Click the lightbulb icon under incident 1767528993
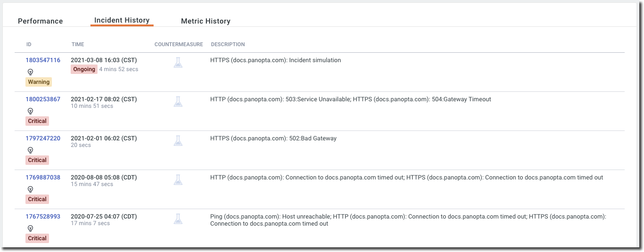Screen dimensions: 644x252 coord(30,228)
